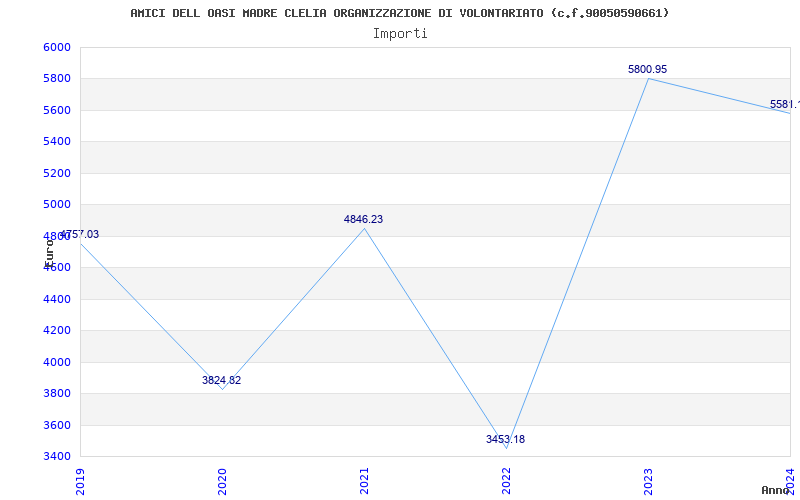Click the 2022 x-axis label
Image resolution: width=800 pixels, height=500 pixels.
point(506,482)
